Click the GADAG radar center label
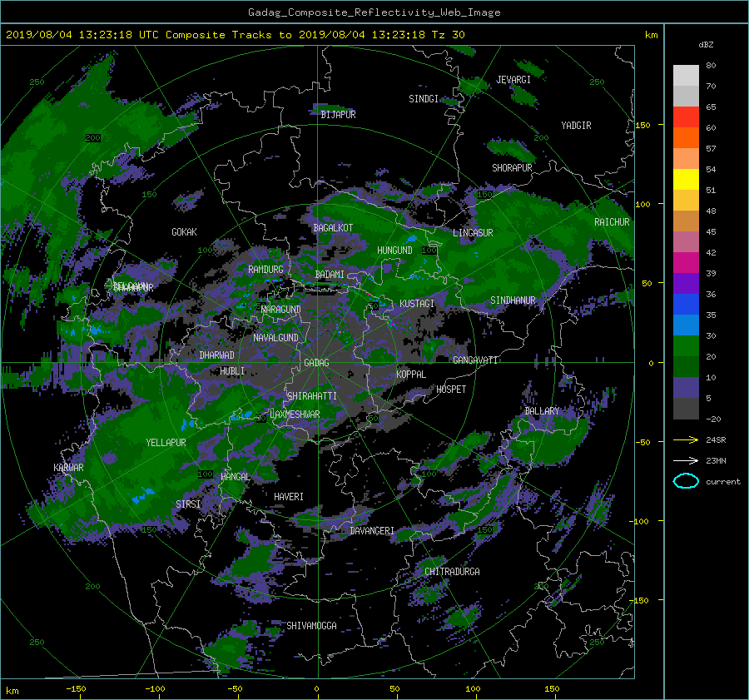 (316, 363)
